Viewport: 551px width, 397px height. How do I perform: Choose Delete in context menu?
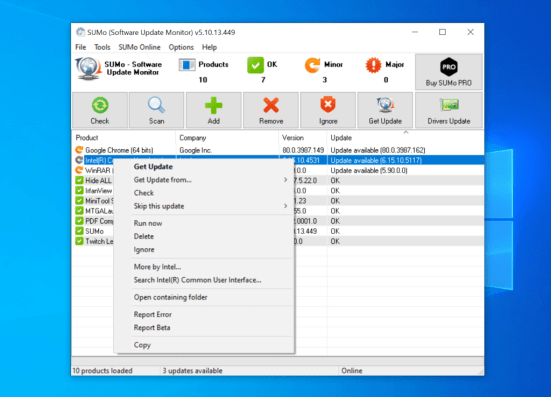point(205,236)
